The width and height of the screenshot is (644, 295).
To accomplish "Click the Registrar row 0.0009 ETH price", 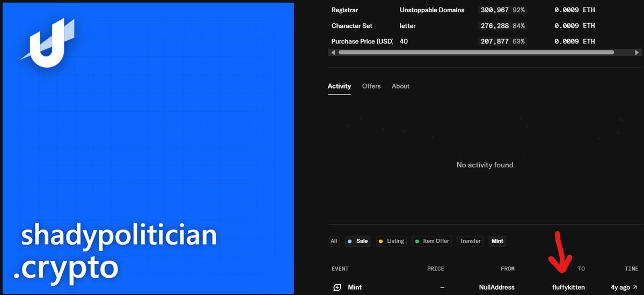I will [x=575, y=10].
